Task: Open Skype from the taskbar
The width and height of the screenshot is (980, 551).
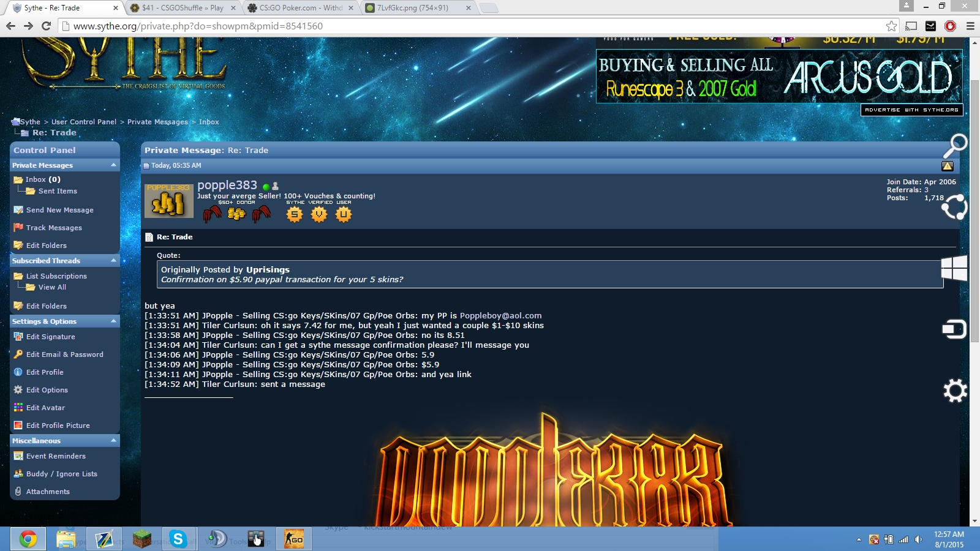Action: tap(178, 539)
